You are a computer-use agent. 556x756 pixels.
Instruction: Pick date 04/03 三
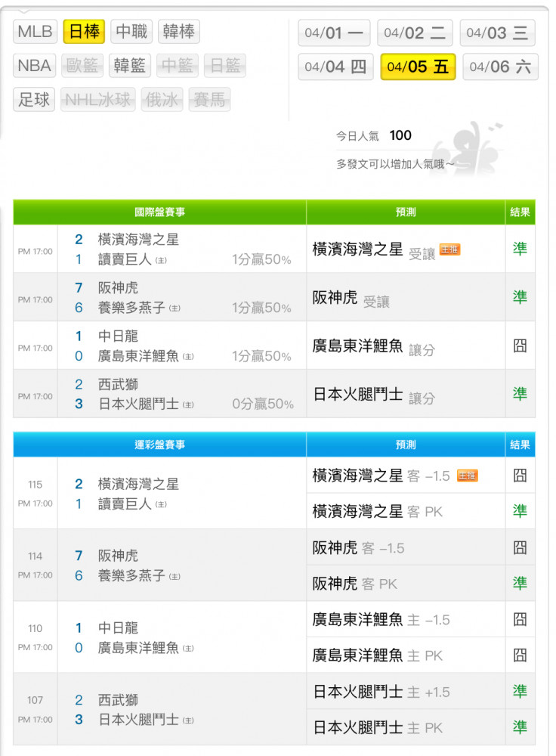497,33
